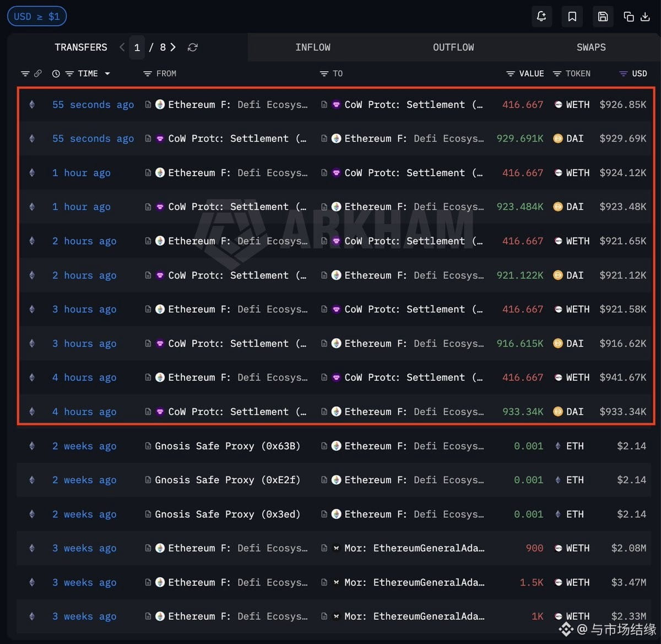This screenshot has height=644, width=661.
Task: Click the copy icon in top toolbar
Action: point(629,17)
